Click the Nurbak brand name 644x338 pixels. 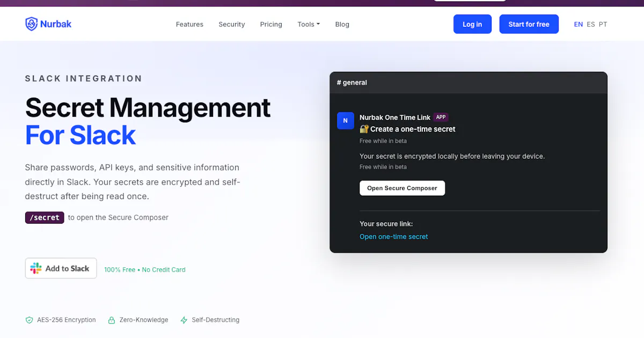tap(57, 24)
